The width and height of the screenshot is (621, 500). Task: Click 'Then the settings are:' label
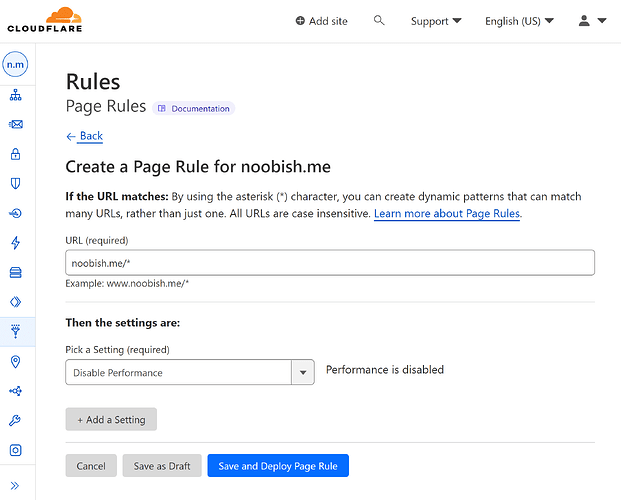[x=123, y=323]
